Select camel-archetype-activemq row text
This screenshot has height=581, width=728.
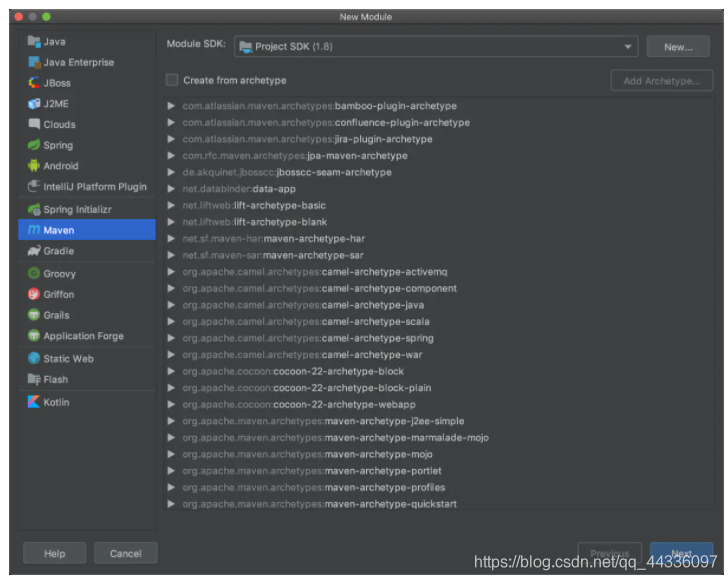pyautogui.click(x=315, y=272)
